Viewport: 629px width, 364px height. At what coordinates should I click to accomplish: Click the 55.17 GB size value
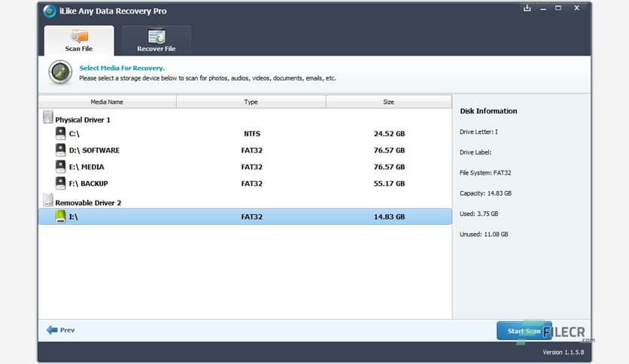[x=389, y=184]
